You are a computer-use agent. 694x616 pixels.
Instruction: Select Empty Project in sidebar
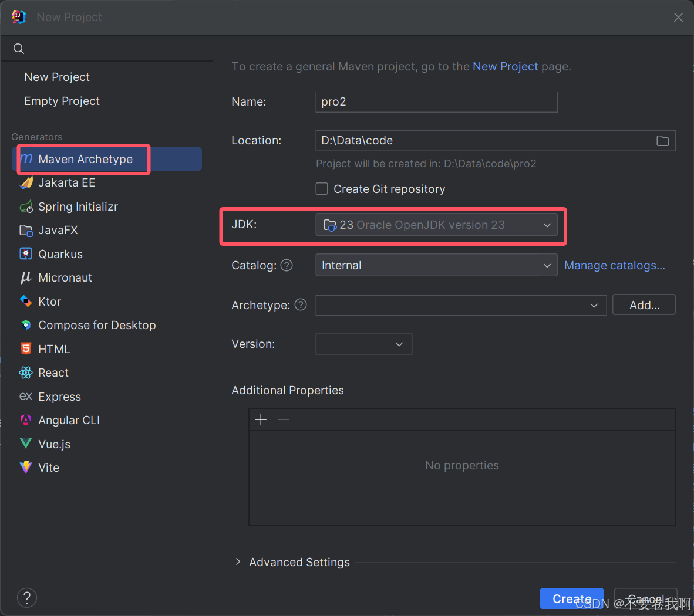(62, 101)
